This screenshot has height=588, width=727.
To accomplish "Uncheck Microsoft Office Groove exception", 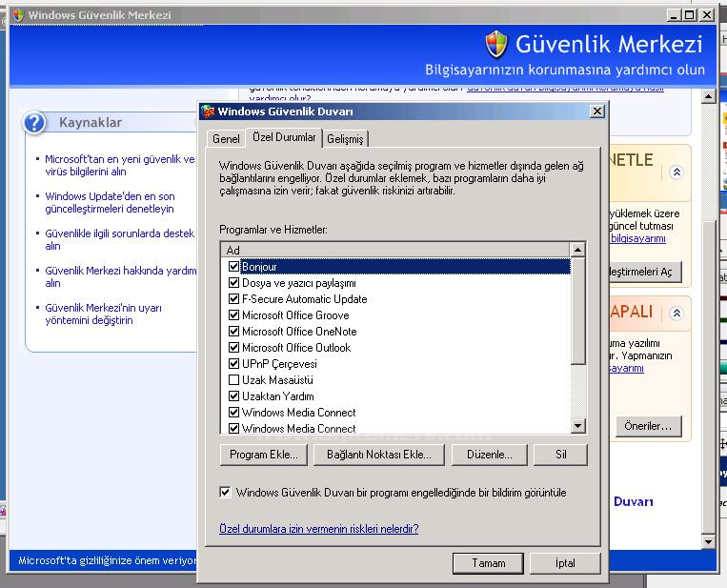I will [x=233, y=315].
